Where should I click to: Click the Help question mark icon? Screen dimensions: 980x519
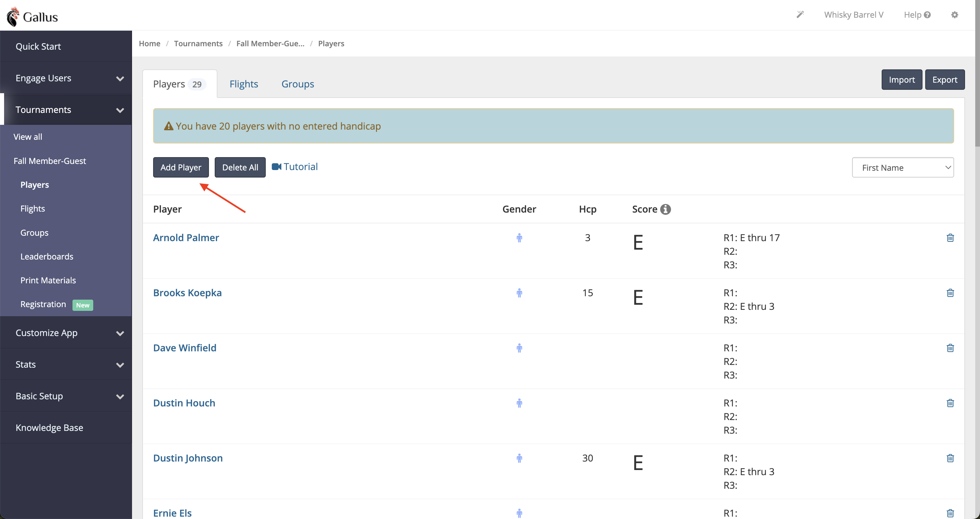coord(928,15)
